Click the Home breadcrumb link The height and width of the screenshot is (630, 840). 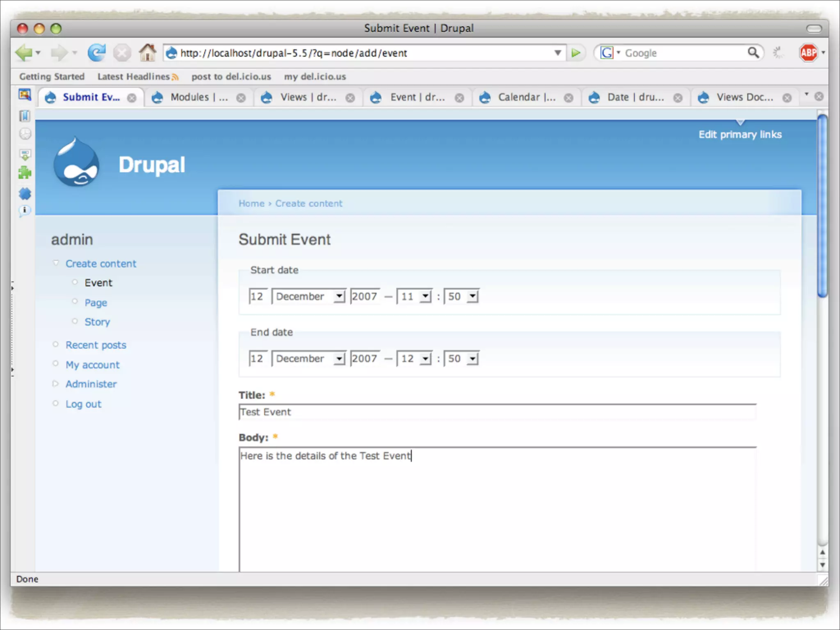251,203
